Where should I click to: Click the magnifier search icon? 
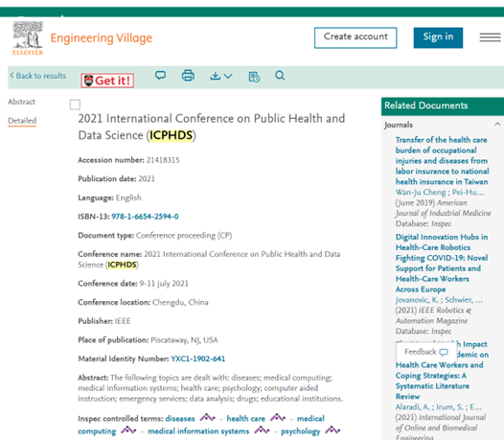coord(280,76)
